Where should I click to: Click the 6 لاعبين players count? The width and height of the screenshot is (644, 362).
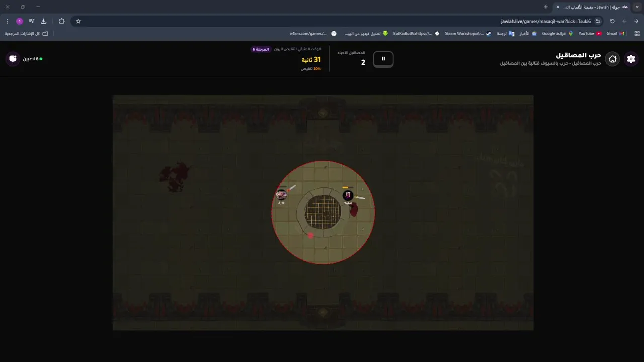pos(30,59)
